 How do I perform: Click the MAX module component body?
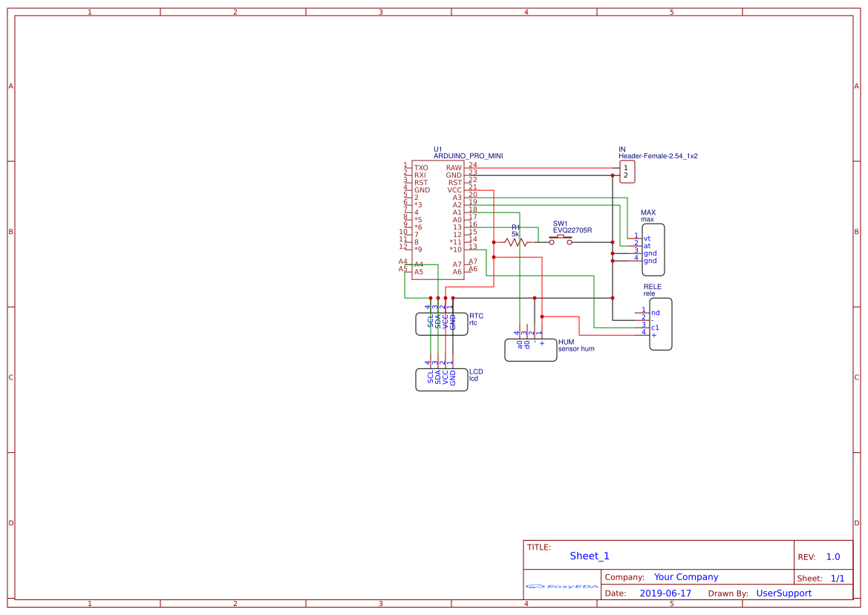coord(653,250)
